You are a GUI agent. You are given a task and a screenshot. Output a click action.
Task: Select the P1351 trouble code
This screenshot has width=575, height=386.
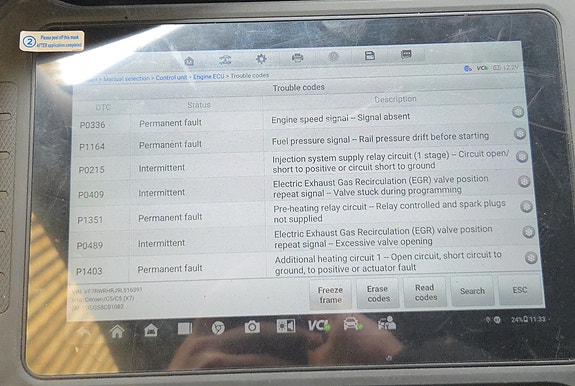point(90,220)
